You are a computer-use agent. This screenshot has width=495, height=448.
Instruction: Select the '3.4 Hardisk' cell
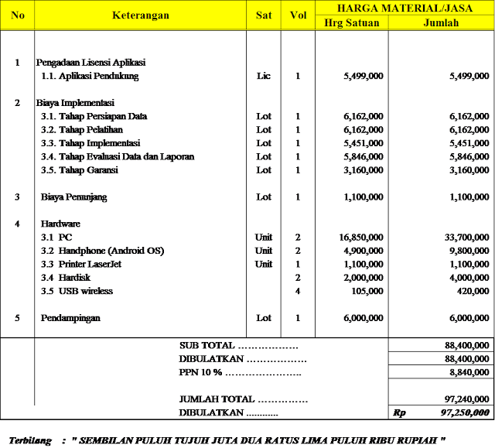click(x=66, y=278)
